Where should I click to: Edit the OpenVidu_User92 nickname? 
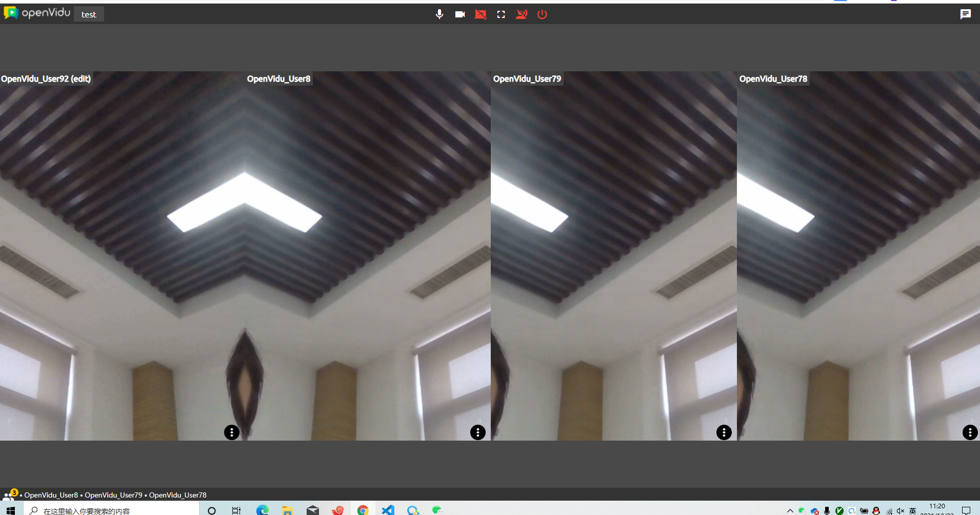pyautogui.click(x=46, y=78)
